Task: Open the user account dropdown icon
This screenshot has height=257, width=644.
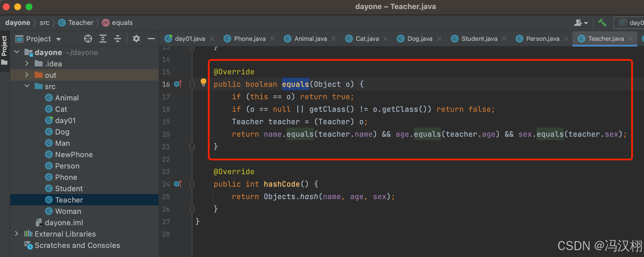Action: [581, 23]
